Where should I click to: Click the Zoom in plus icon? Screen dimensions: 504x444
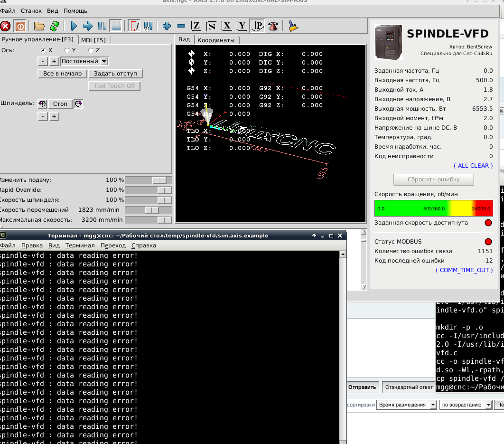(167, 26)
